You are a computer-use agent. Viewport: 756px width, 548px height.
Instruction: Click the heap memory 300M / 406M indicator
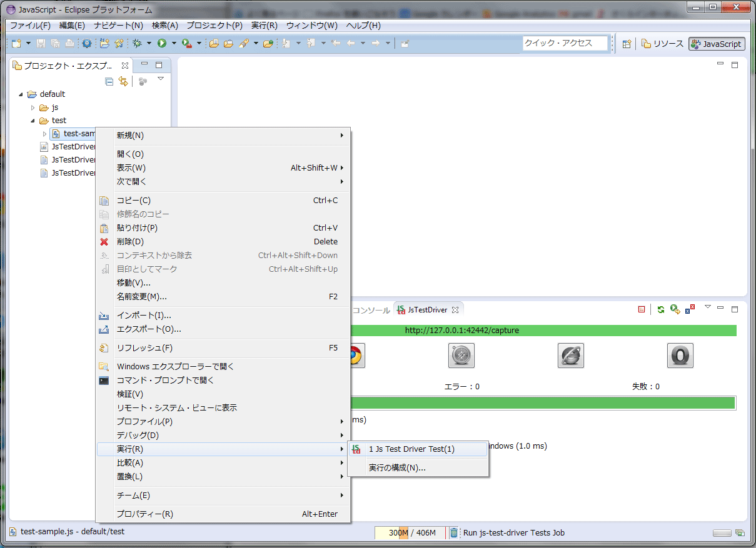410,533
